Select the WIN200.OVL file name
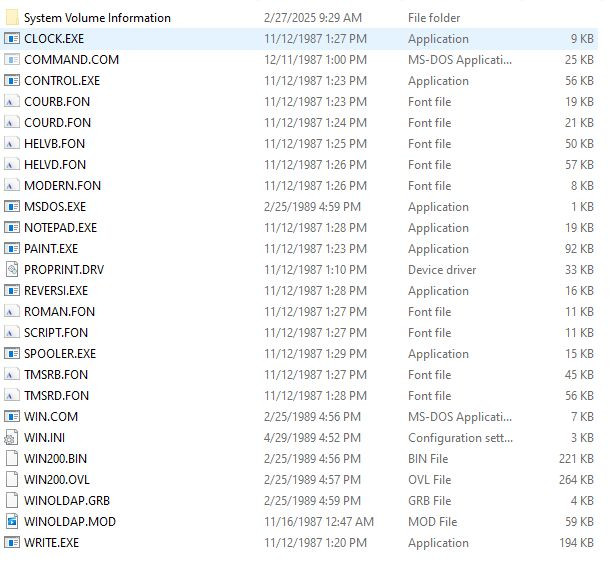The width and height of the screenshot is (614, 562). (57, 479)
